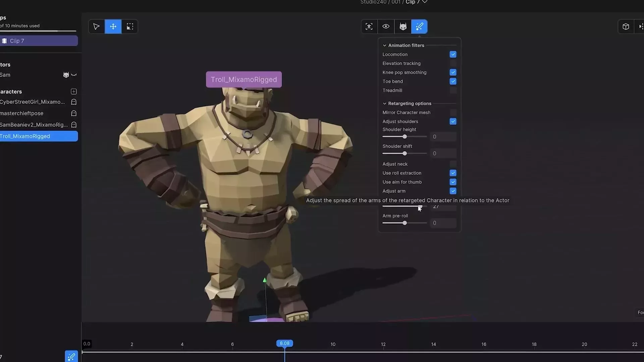The image size is (644, 362).
Task: Add new character with plus icon
Action: pyautogui.click(x=74, y=92)
